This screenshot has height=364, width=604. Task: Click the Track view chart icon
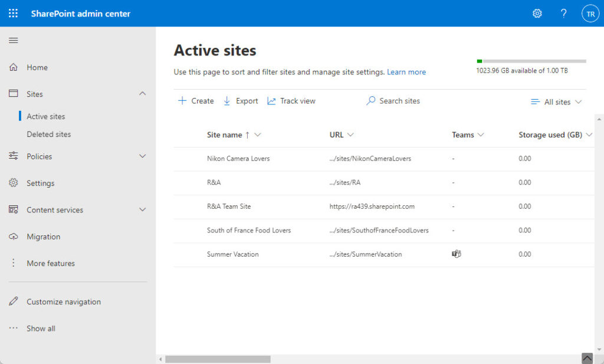coord(271,101)
